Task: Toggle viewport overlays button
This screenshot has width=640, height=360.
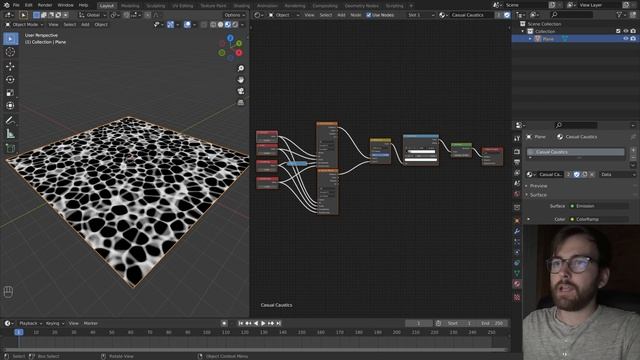Action: (x=187, y=25)
